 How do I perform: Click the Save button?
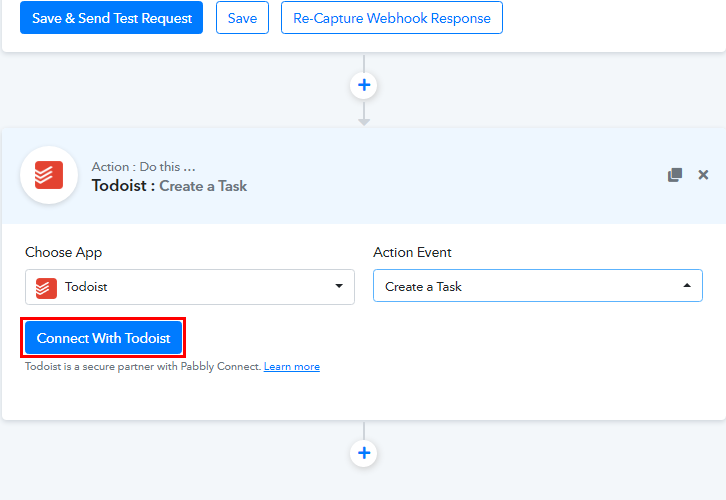[242, 18]
